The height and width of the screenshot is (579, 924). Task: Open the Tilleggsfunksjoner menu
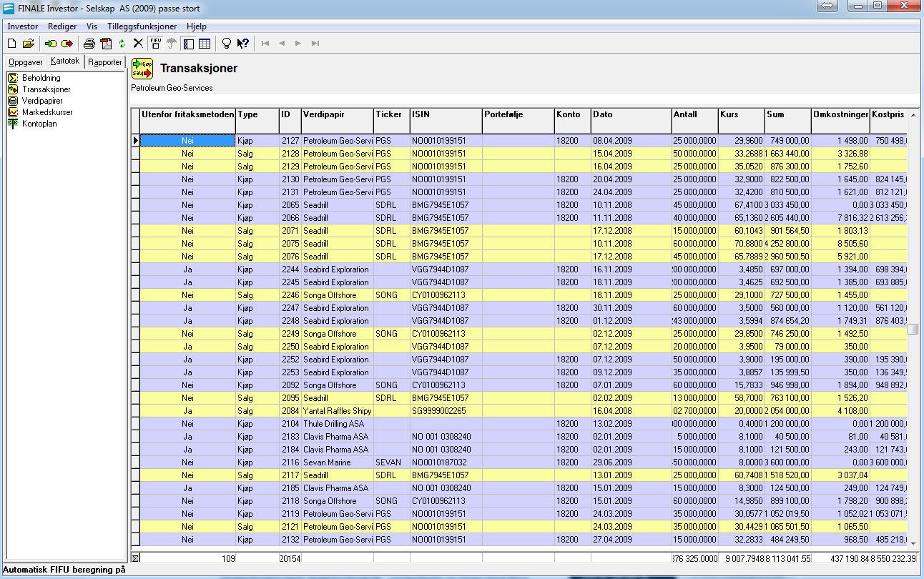142,26
